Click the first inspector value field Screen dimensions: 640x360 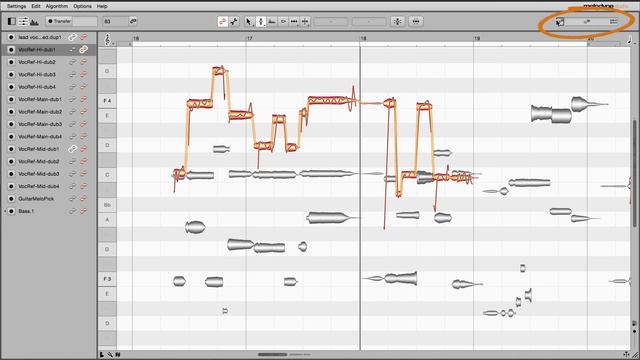(x=331, y=21)
